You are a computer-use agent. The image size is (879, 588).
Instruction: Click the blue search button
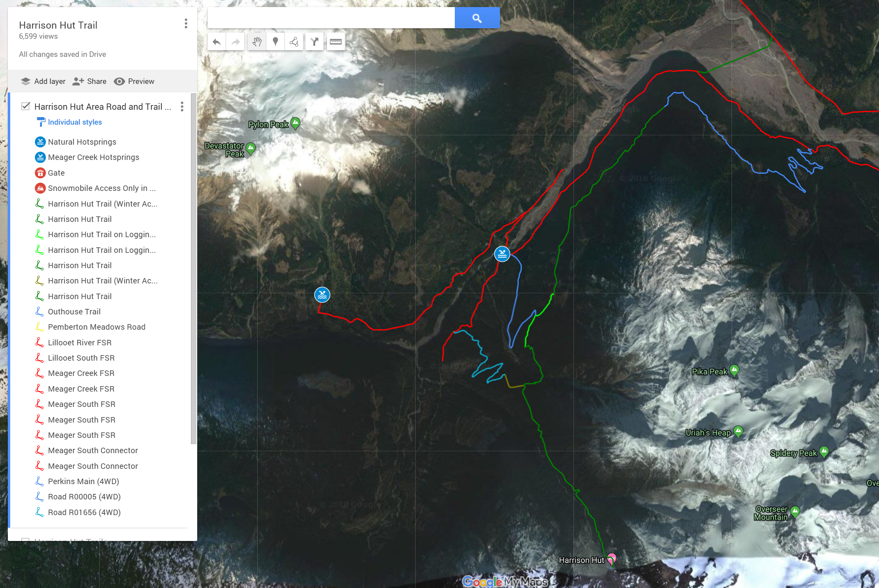477,18
